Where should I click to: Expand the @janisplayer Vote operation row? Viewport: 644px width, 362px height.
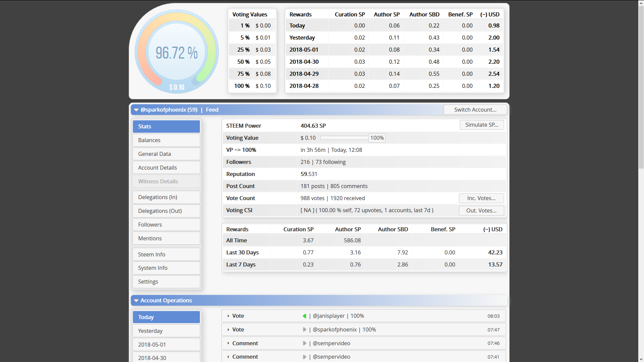coord(228,316)
